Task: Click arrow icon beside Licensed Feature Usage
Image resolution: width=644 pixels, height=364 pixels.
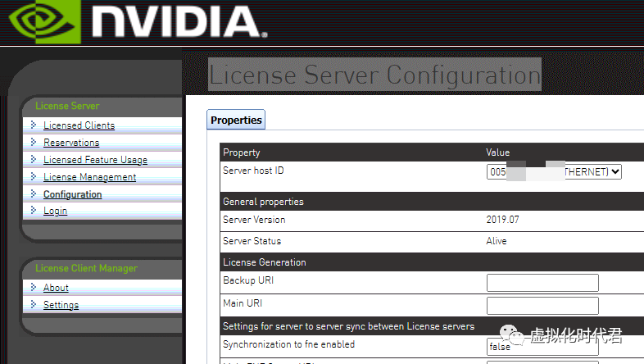Action: point(34,160)
